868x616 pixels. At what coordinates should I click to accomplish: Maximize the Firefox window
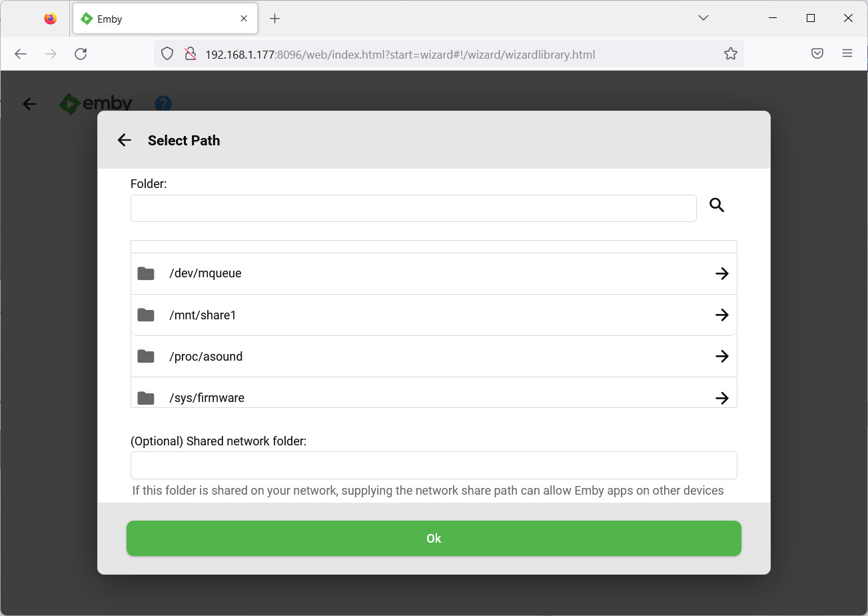[811, 19]
